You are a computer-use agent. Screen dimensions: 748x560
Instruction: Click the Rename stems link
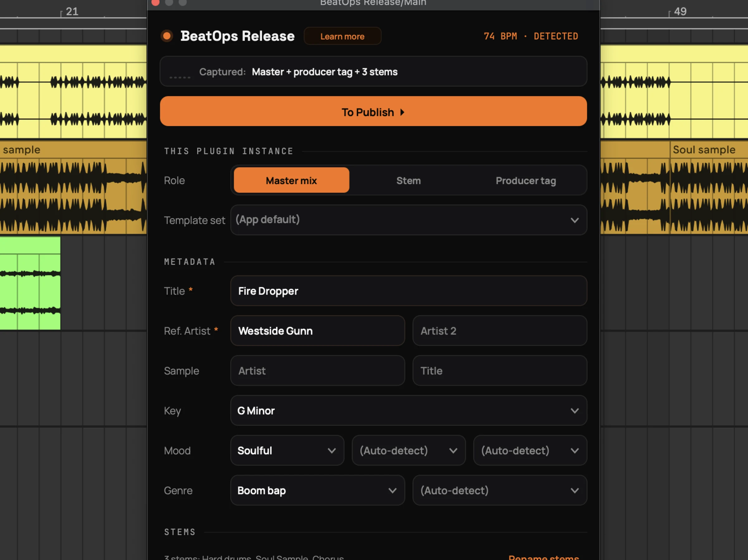544,557
